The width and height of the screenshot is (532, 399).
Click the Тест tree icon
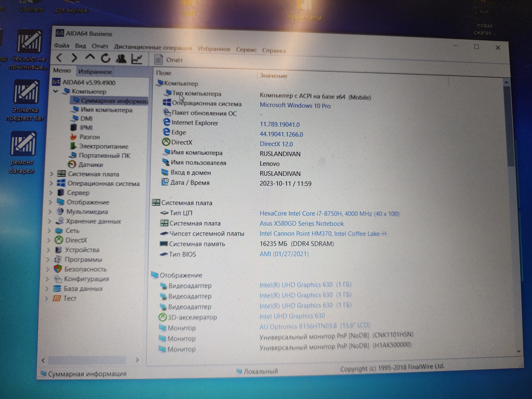pos(57,298)
